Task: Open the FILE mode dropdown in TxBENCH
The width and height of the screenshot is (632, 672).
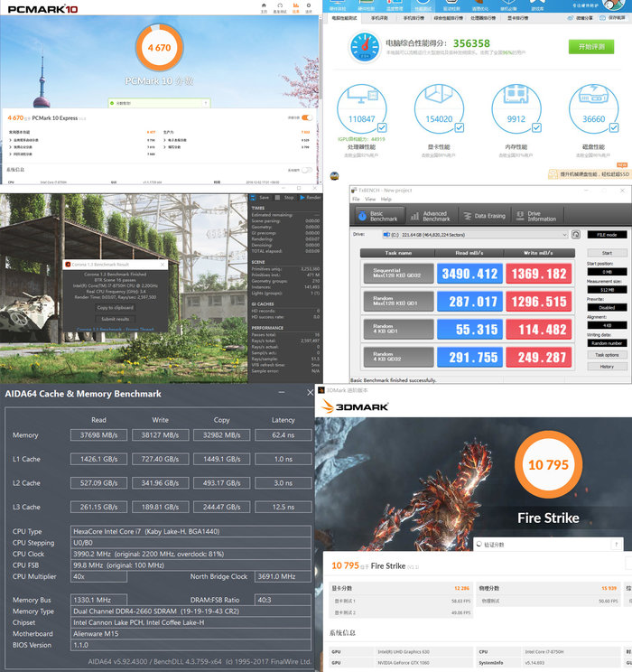Action: pos(607,235)
